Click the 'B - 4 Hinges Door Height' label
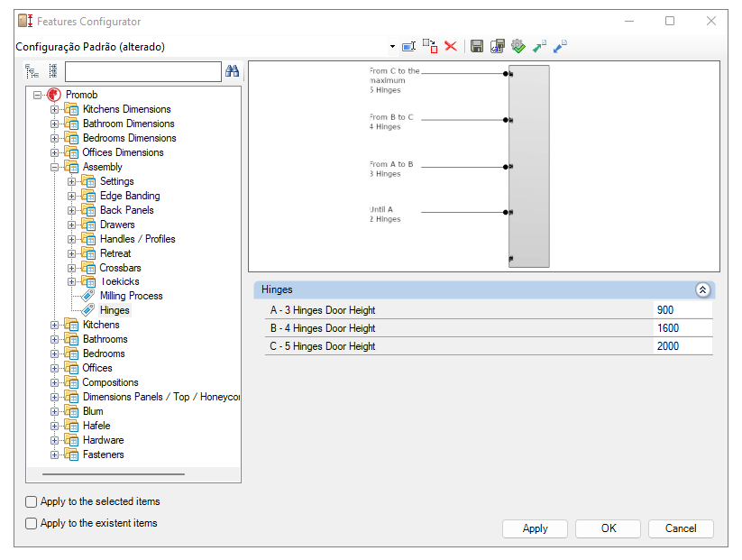Viewport: 742px width, 560px height. click(322, 328)
